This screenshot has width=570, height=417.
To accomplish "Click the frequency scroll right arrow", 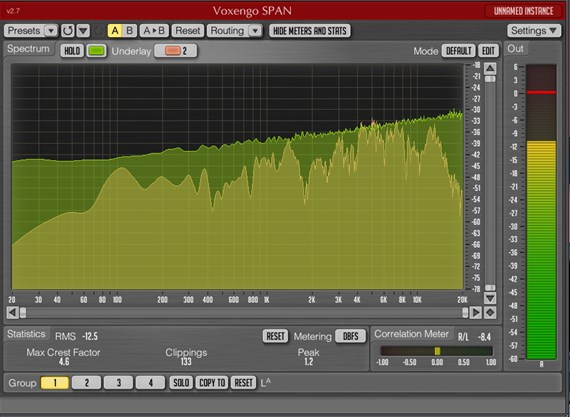I will click(475, 312).
